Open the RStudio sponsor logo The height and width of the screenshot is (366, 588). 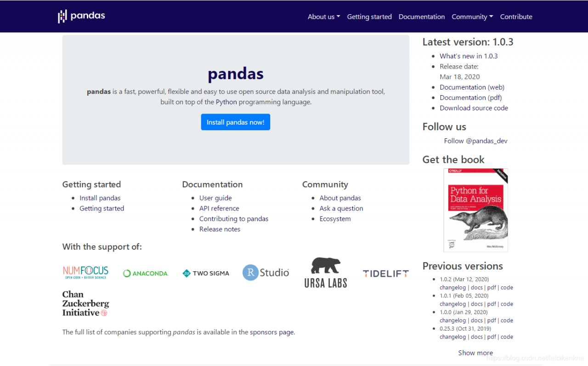[x=266, y=273]
